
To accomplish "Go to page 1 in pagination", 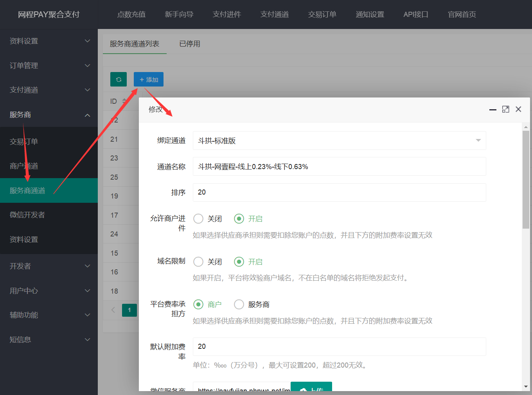I will pyautogui.click(x=129, y=310).
